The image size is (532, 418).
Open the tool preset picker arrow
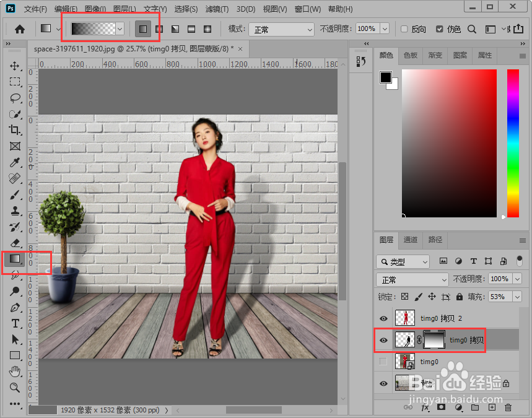58,29
